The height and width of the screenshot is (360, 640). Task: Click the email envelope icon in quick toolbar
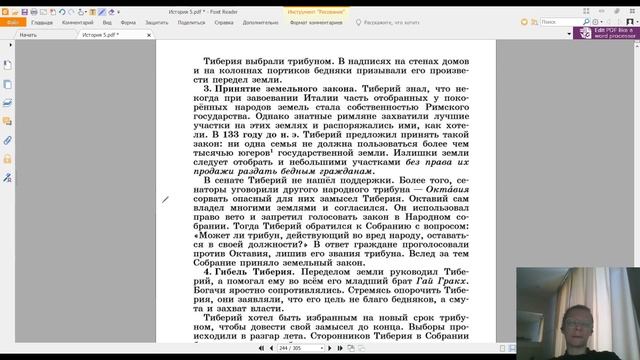click(43, 12)
